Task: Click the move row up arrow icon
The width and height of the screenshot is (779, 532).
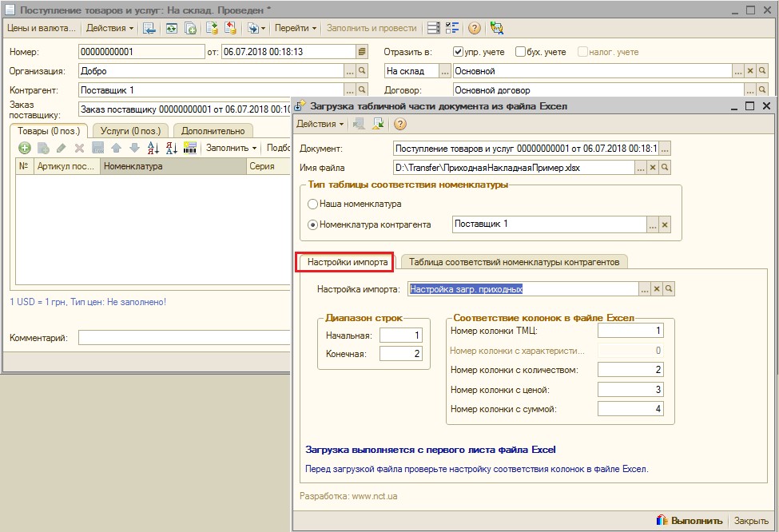Action: 117,148
